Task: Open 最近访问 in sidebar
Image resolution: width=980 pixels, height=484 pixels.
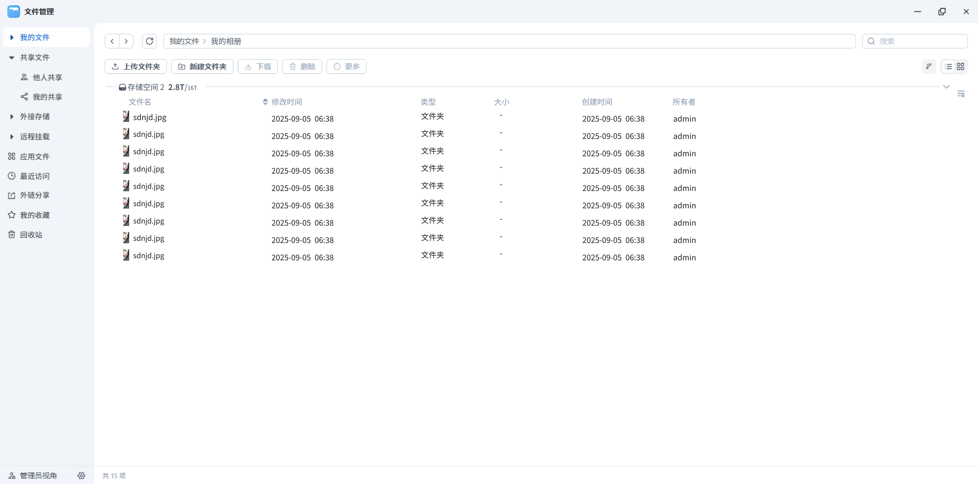Action: [x=35, y=176]
